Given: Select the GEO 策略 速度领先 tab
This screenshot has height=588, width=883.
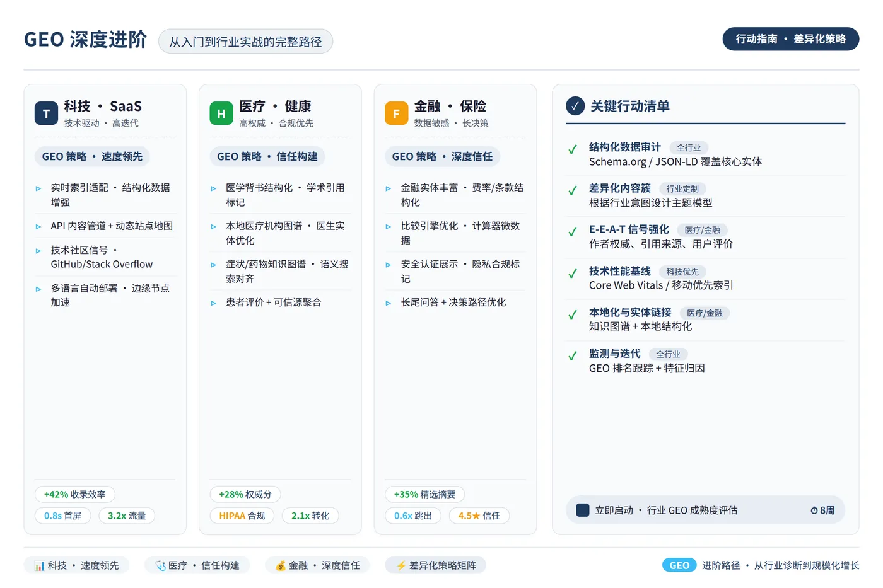Looking at the screenshot, I should [x=92, y=156].
